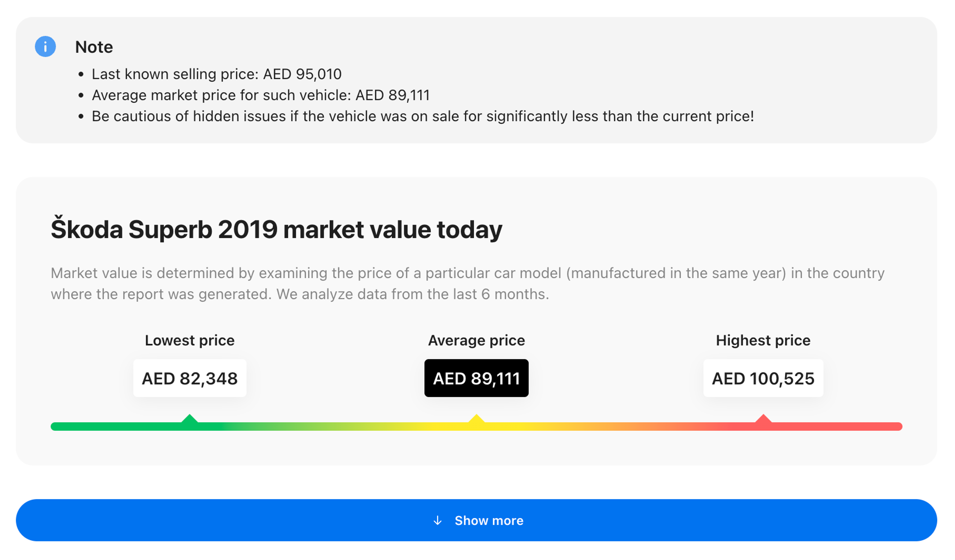
Task: Click the Škoda Superb 2019 market value heading
Action: (x=276, y=230)
